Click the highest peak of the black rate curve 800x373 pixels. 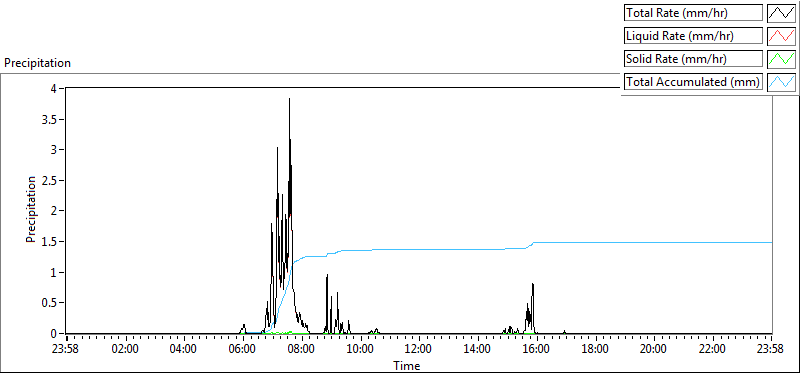click(x=289, y=99)
